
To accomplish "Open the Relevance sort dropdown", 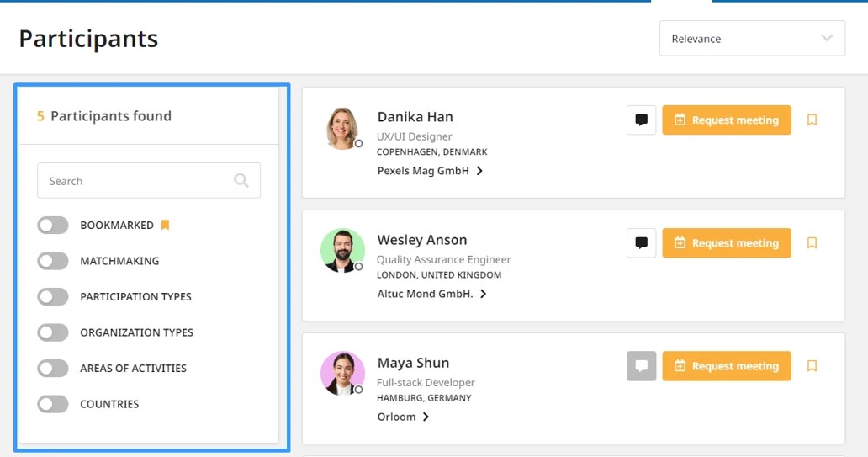I will click(x=752, y=39).
